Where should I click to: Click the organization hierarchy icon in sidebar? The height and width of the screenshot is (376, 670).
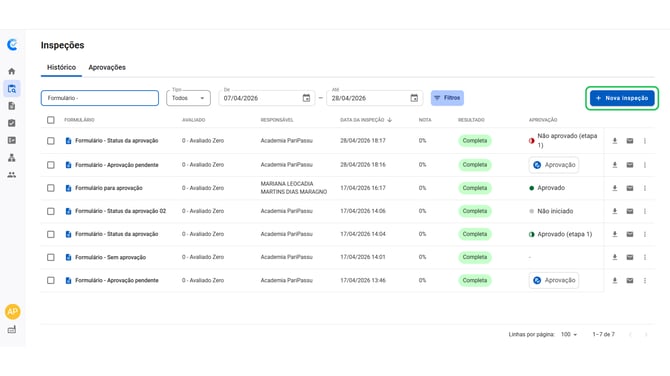[x=12, y=158]
